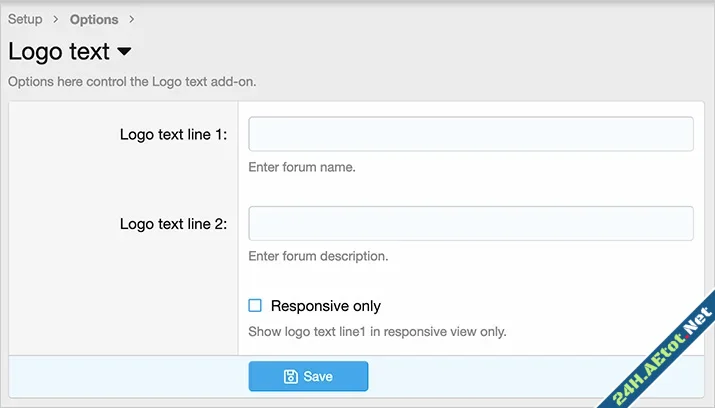The image size is (715, 408).
Task: Click the add-on options description text
Action: 132,82
